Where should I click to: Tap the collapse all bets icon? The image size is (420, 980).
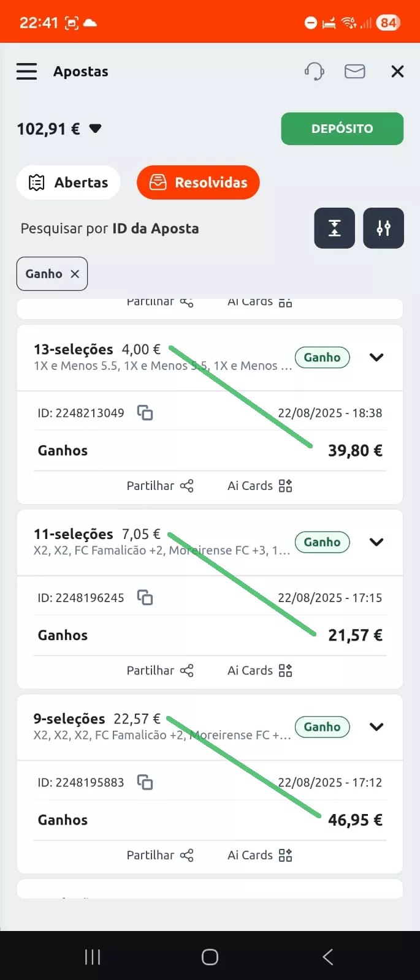coord(334,228)
